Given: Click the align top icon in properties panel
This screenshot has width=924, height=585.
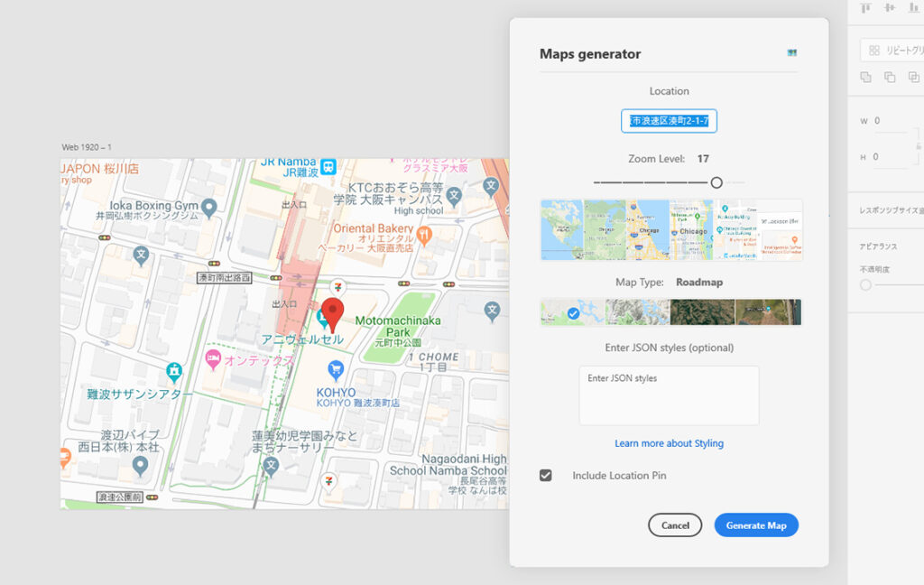Looking at the screenshot, I should [865, 7].
